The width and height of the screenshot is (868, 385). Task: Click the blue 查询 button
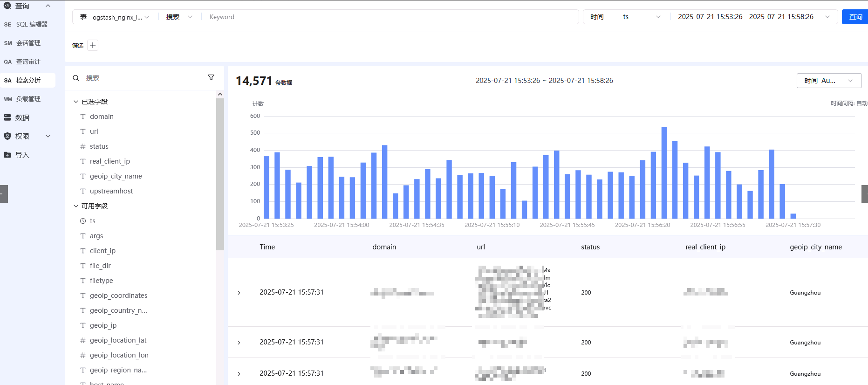pos(855,17)
